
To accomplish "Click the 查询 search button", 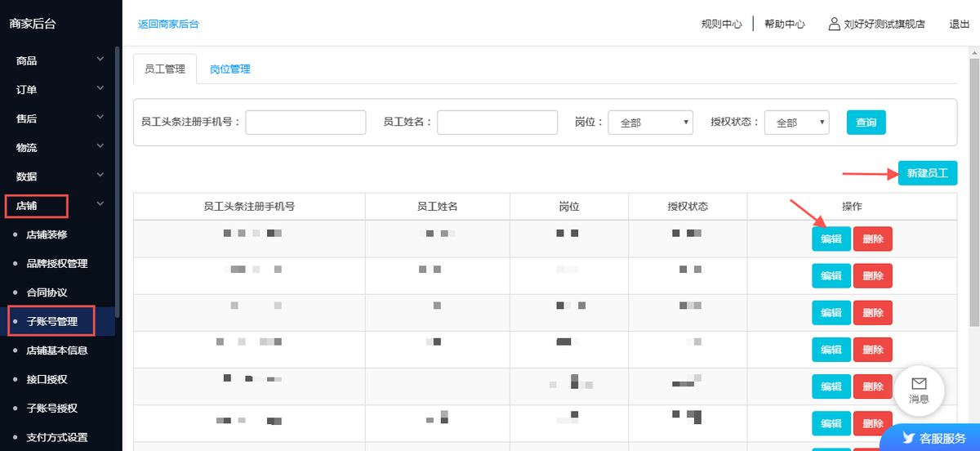I will (866, 123).
